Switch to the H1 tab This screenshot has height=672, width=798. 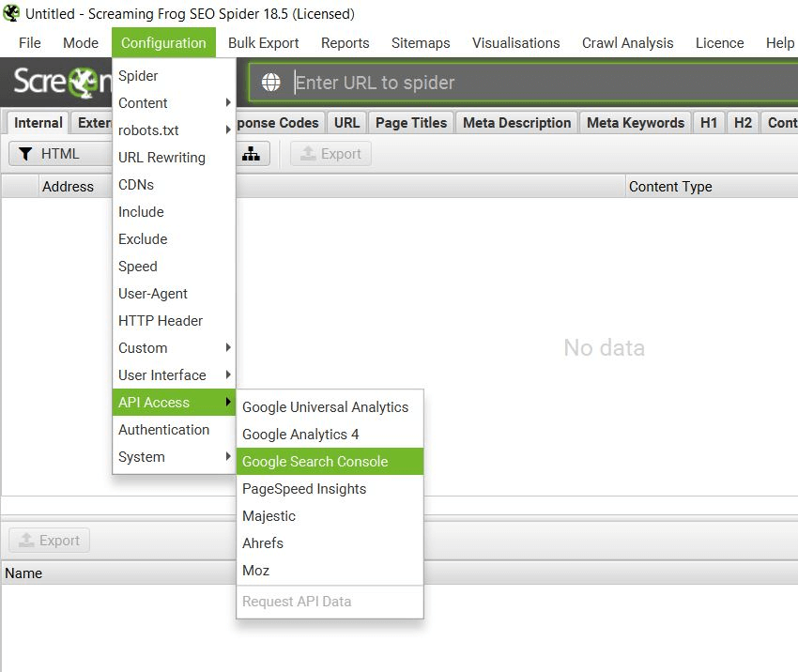click(709, 123)
